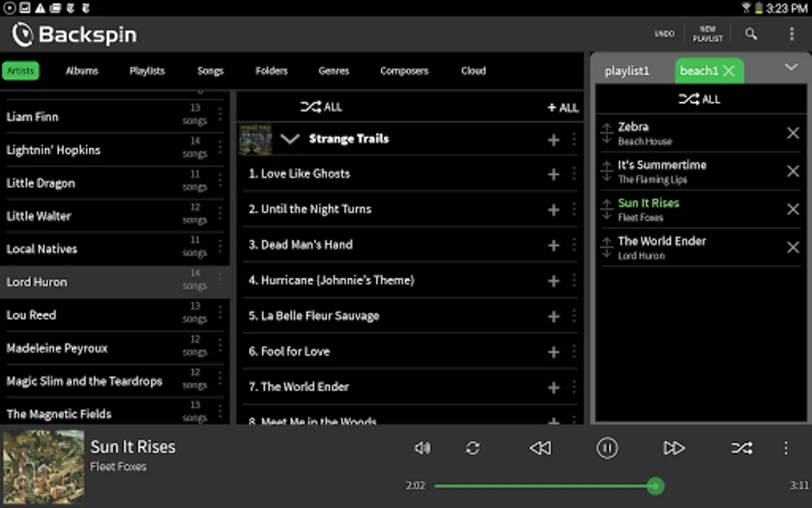Seek using the green progress slider knob
The width and height of the screenshot is (812, 508).
coord(655,486)
